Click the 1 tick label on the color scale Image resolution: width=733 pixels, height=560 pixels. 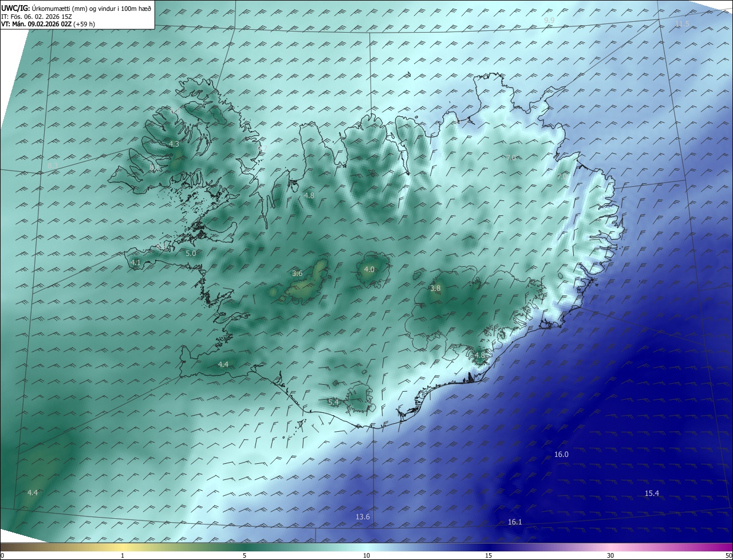coord(123,555)
